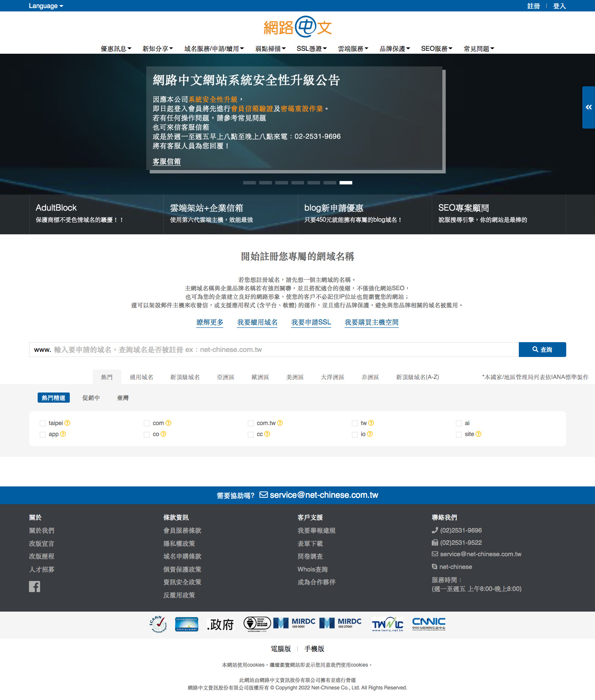Check the co domain checkbox
Image resolution: width=595 pixels, height=700 pixels.
(147, 434)
